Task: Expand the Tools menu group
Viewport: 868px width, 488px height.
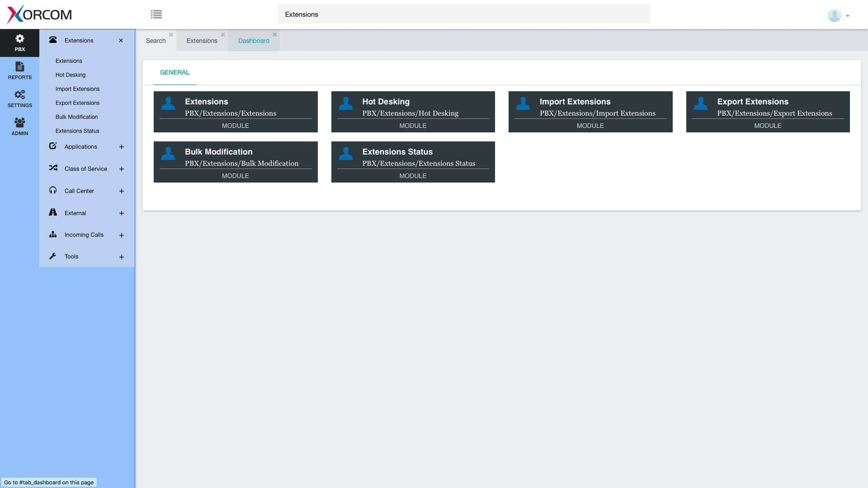Action: coord(121,257)
